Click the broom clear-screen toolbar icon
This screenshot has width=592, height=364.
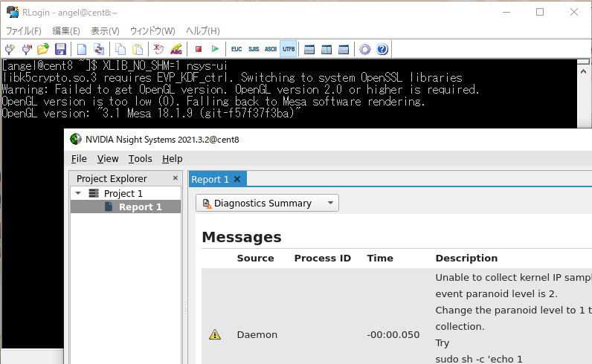coord(159,49)
